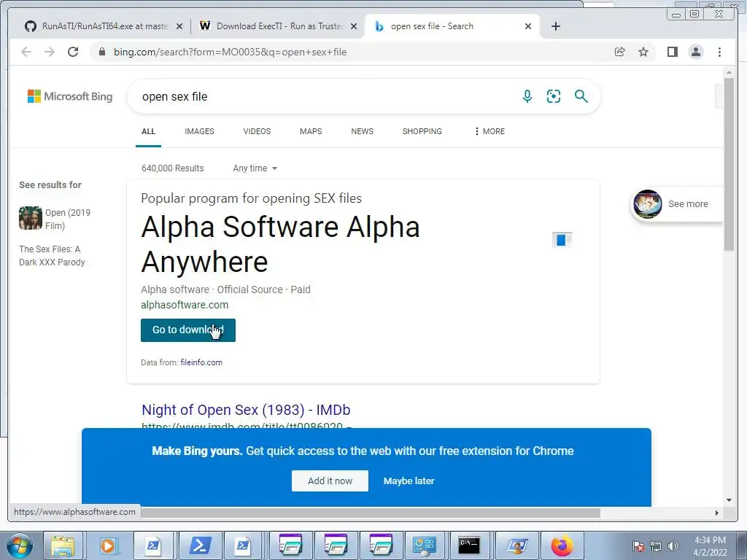Go back to the previous page
Image resolution: width=747 pixels, height=560 pixels.
tap(26, 52)
